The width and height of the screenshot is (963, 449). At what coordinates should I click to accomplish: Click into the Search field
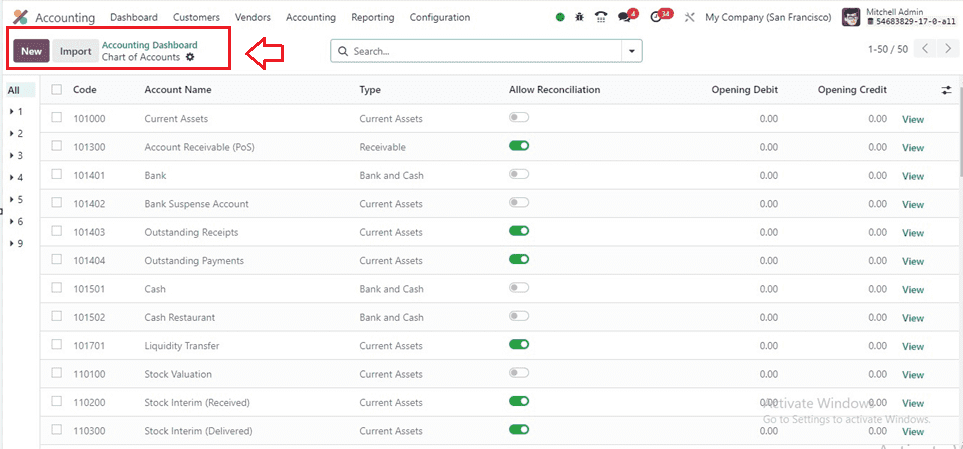tap(485, 52)
